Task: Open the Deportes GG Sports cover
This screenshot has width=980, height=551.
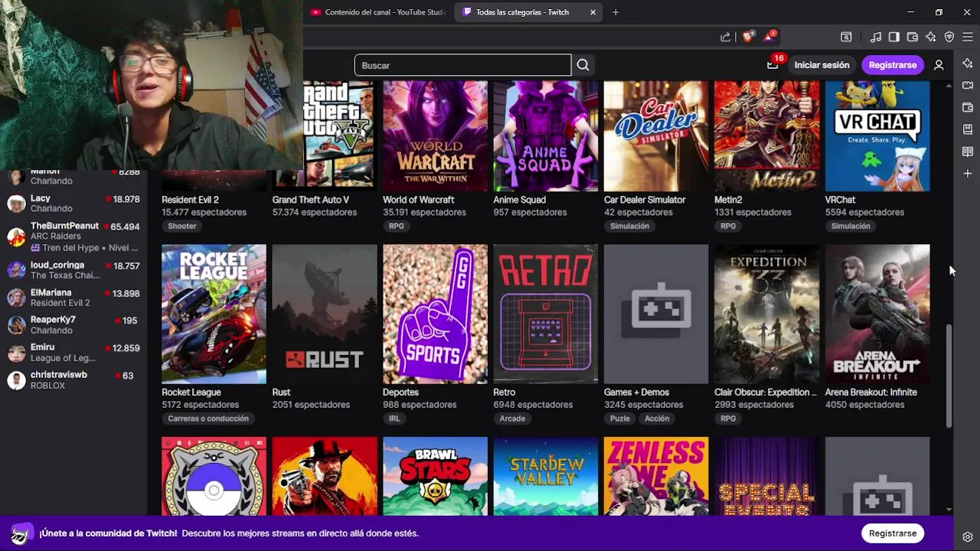Action: [435, 314]
